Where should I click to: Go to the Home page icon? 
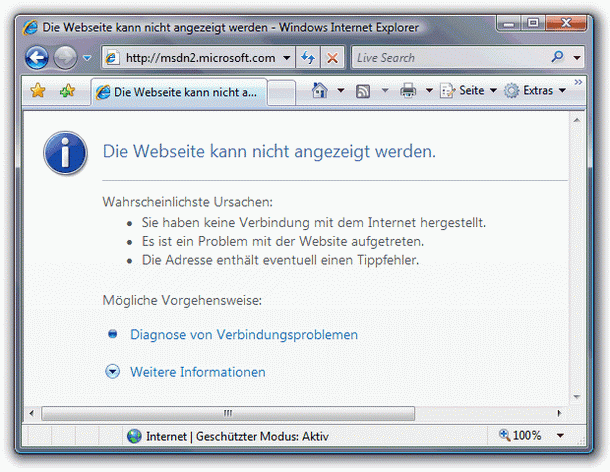pyautogui.click(x=319, y=90)
